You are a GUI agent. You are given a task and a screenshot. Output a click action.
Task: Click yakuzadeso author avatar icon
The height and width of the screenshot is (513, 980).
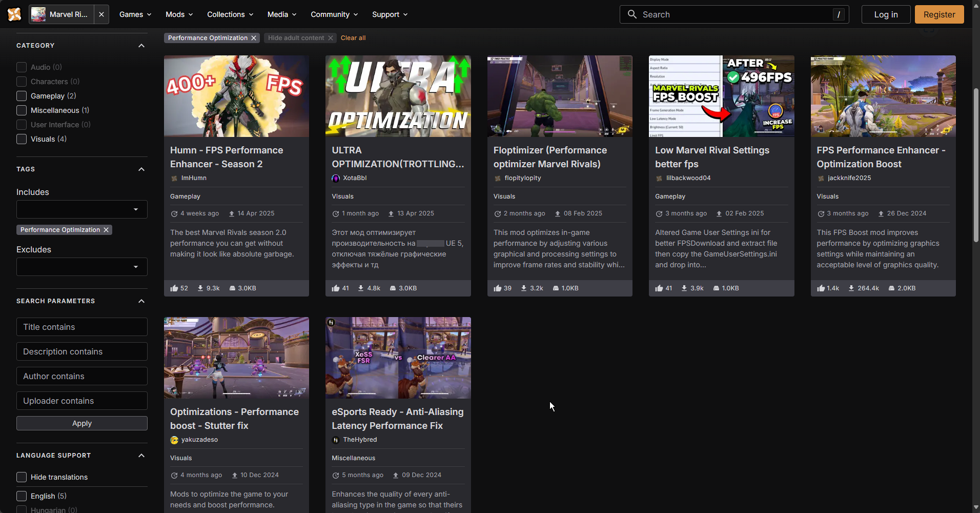tap(174, 440)
